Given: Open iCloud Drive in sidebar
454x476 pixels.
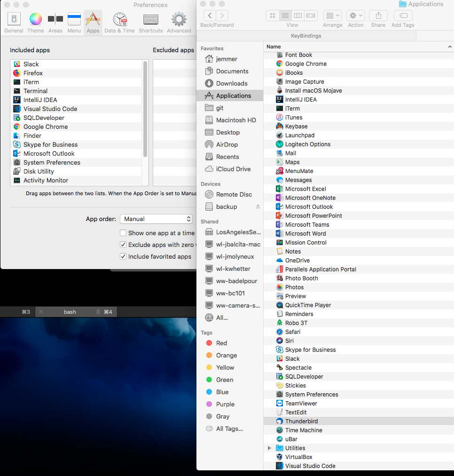Looking at the screenshot, I should coord(230,169).
